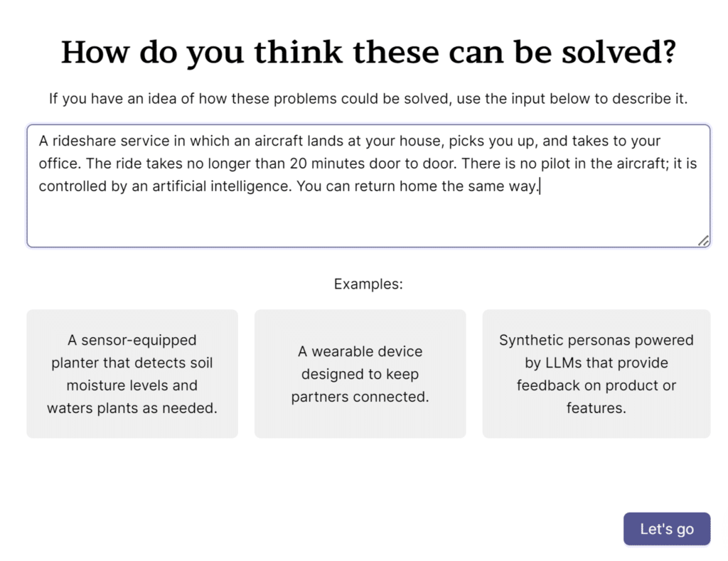Select the wearable device example card
Screen dimensions: 728x561
tap(360, 373)
